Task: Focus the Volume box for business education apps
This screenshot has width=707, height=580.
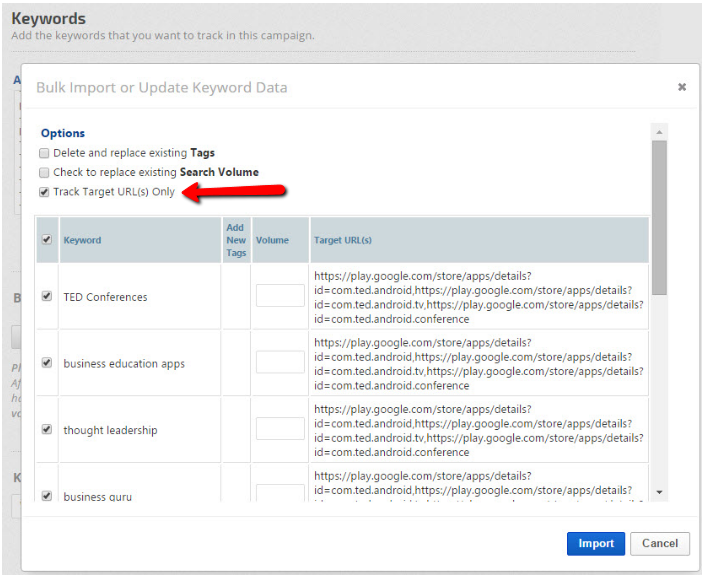Action: point(280,362)
